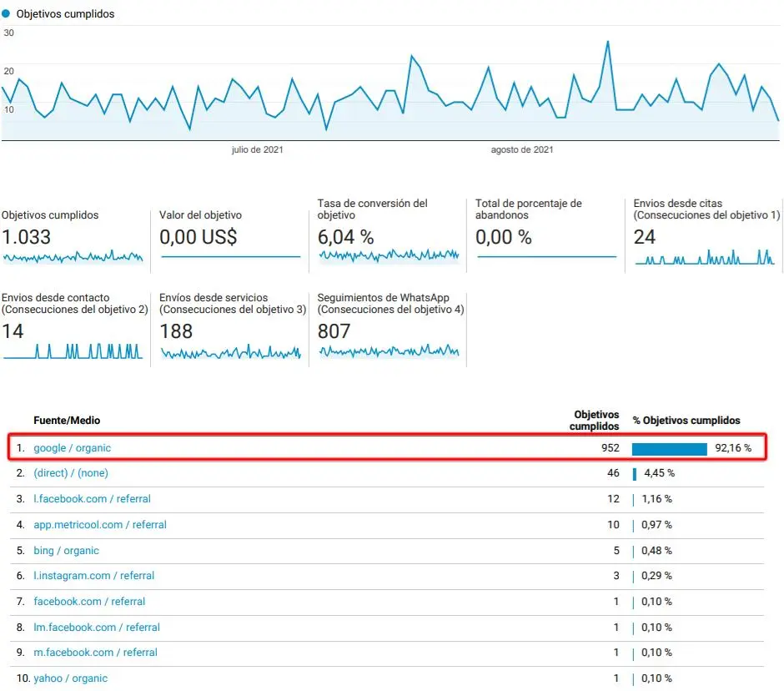784x691 pixels.
Task: Select the Tasa de conversión sparkline chart
Action: coord(389,256)
